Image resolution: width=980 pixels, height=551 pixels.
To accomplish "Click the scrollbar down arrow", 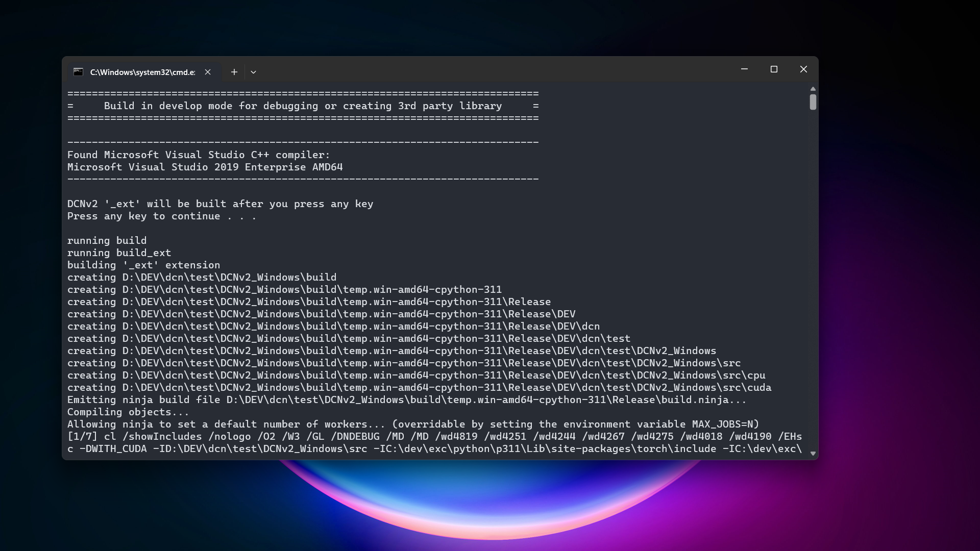I will [x=813, y=453].
